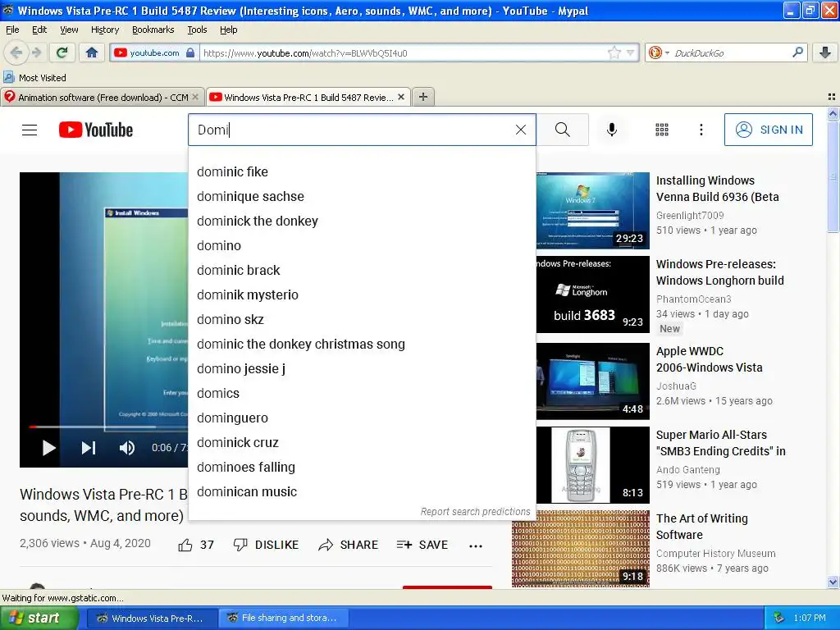Open the Edit menu

pos(39,30)
